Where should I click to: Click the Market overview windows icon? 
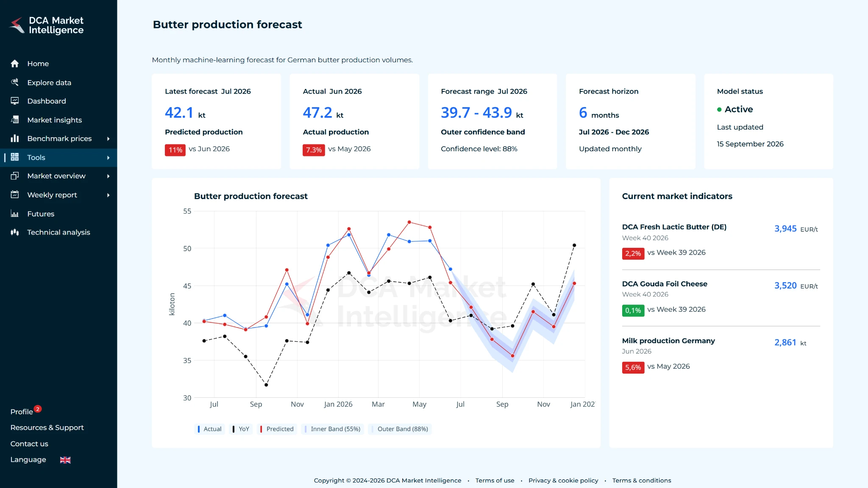pos(15,176)
